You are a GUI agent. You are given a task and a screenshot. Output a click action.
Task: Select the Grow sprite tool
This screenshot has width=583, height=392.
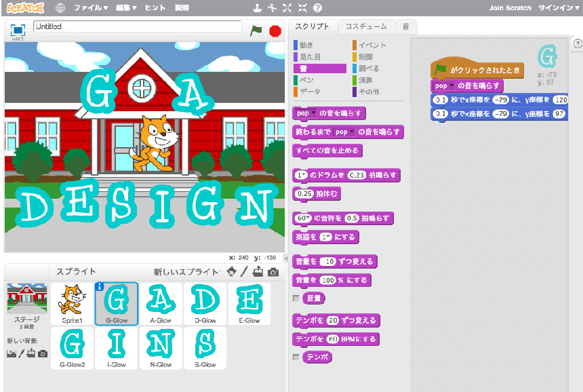[x=287, y=8]
